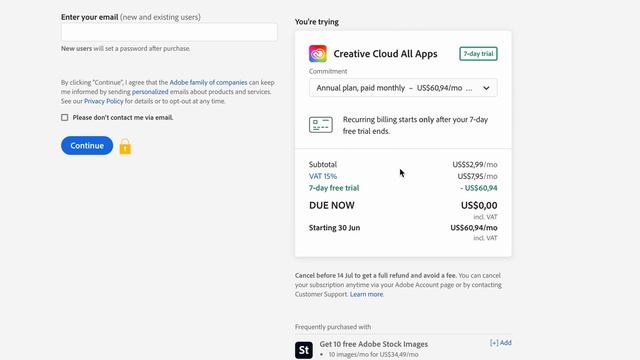Screen dimensions: 640x360
Task: Click the Learn more link about cancellation
Action: coord(366,294)
